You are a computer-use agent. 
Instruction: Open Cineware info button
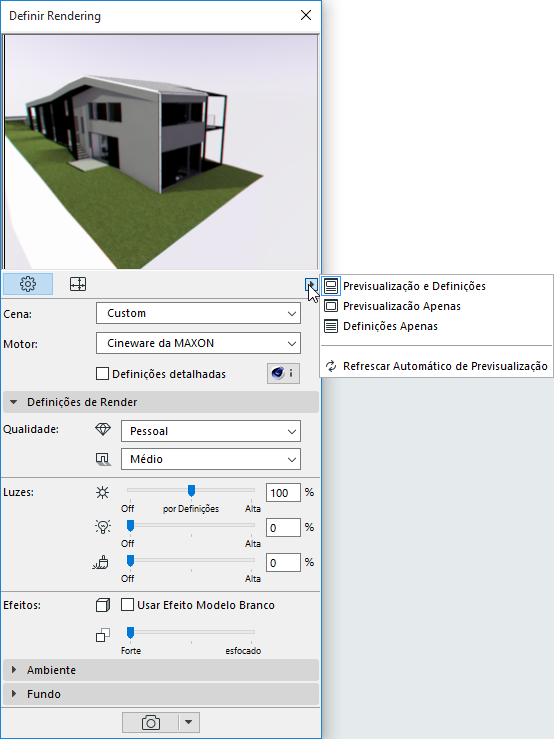tap(283, 374)
